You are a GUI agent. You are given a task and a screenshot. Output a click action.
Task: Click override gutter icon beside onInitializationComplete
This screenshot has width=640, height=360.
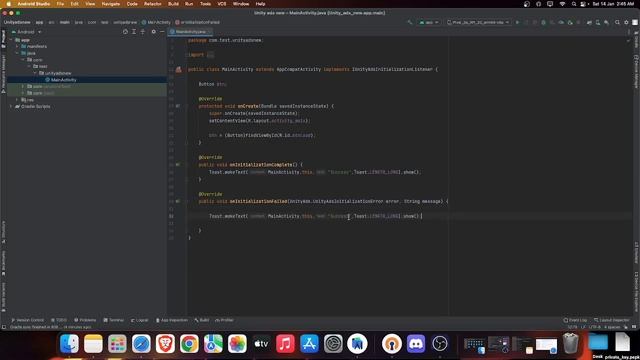click(178, 165)
